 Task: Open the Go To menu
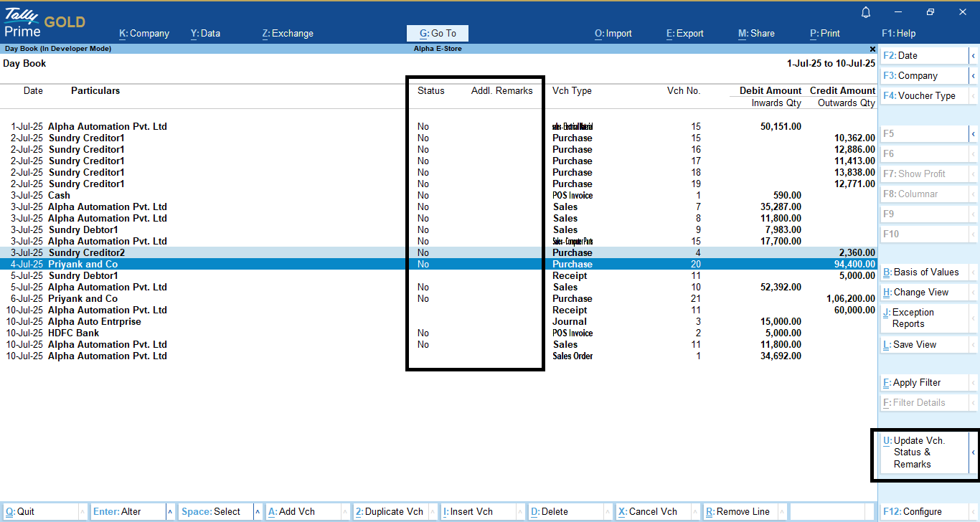click(437, 33)
